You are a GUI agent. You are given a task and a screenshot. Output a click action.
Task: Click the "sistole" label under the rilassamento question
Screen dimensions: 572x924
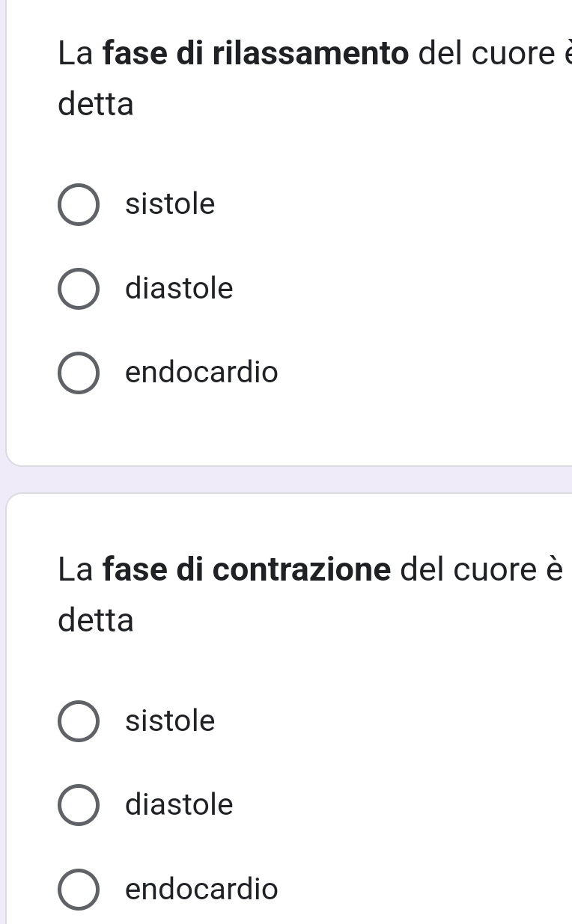tap(170, 204)
